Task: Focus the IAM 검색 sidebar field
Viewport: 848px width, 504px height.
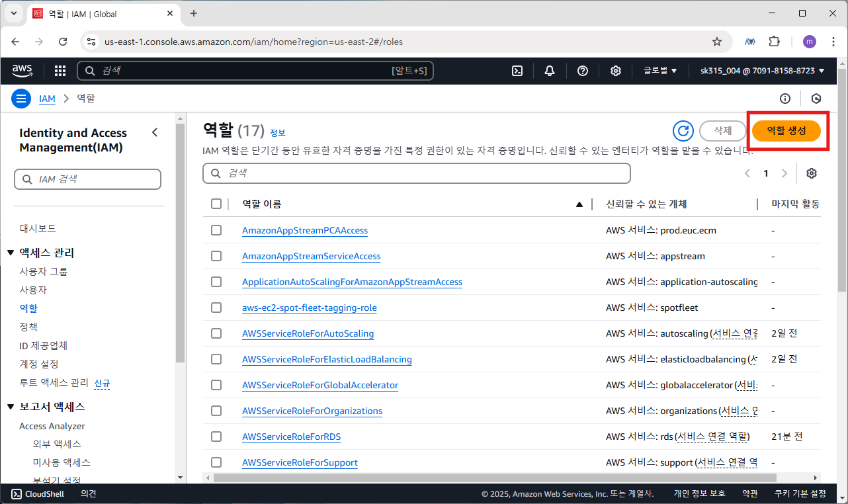Action: [x=87, y=179]
